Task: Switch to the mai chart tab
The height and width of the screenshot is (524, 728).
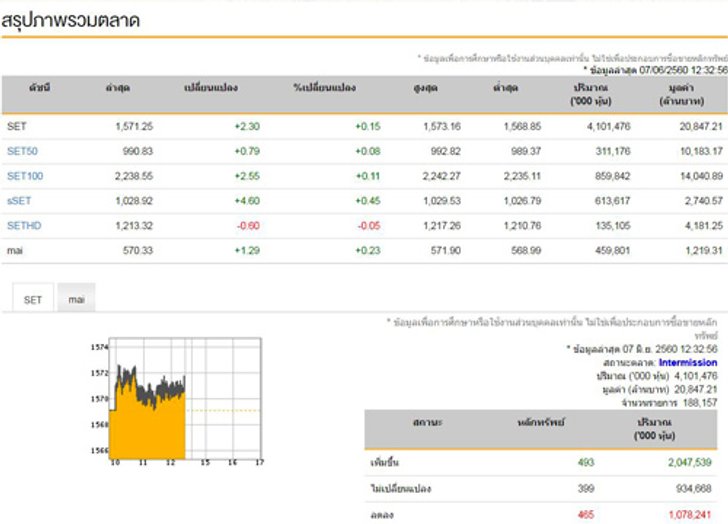Action: 77,299
